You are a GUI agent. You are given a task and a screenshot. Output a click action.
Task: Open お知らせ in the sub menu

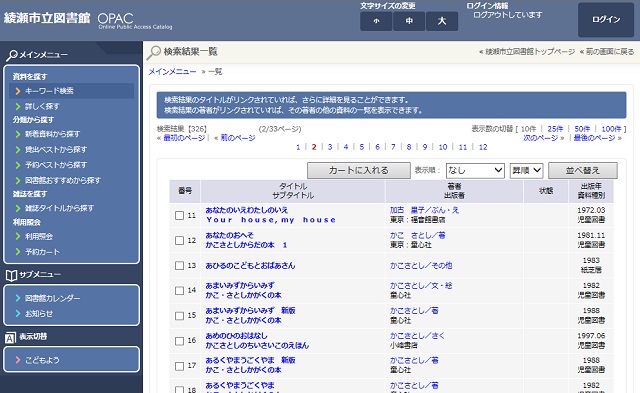point(39,314)
